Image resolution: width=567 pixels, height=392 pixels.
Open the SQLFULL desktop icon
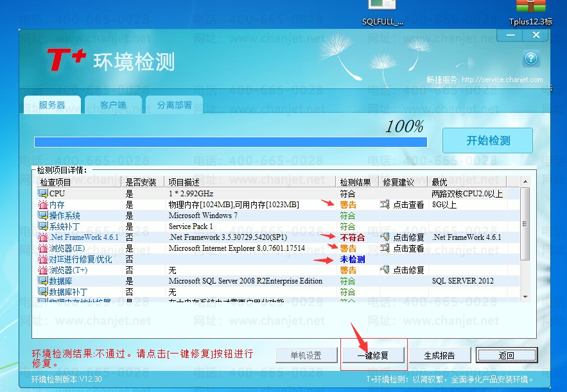383,13
